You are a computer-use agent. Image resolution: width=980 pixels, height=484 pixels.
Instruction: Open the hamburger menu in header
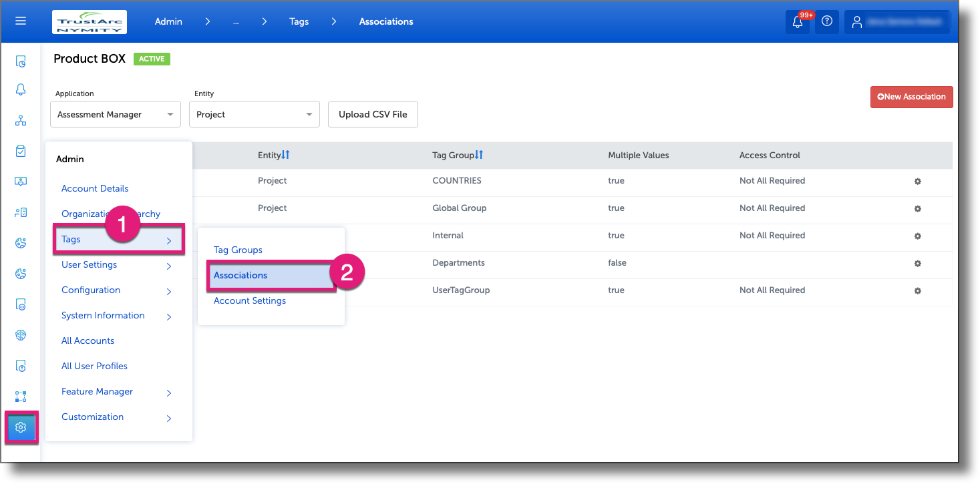(21, 21)
